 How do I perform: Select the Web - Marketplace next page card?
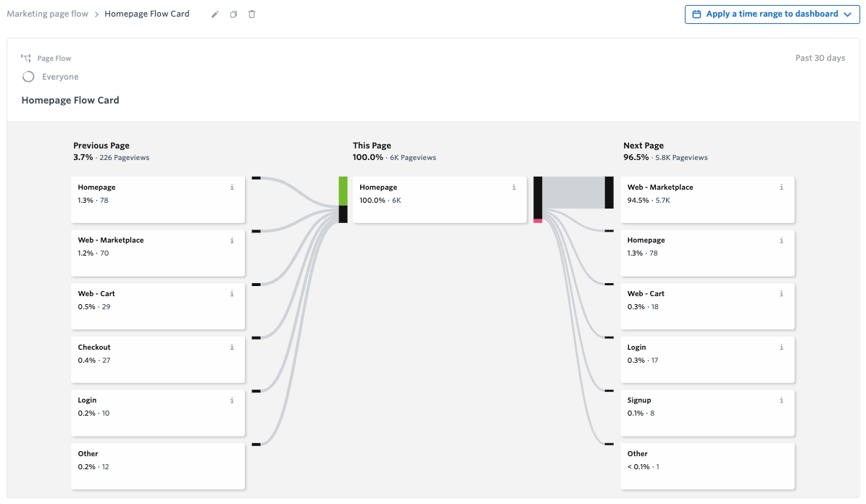tap(707, 199)
